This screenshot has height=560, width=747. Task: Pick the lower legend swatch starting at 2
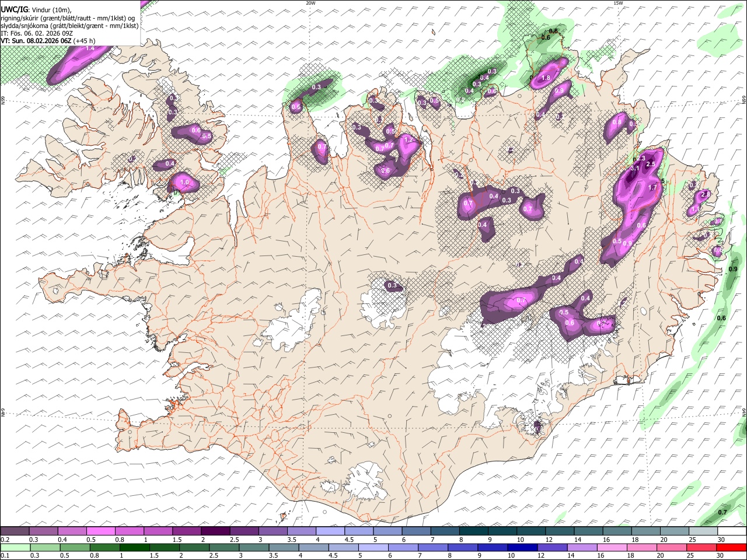[194, 547]
